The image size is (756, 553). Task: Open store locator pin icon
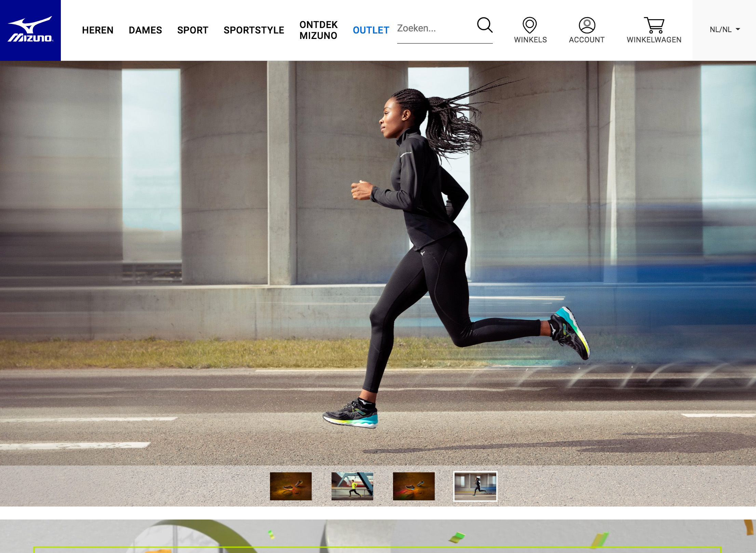click(529, 25)
